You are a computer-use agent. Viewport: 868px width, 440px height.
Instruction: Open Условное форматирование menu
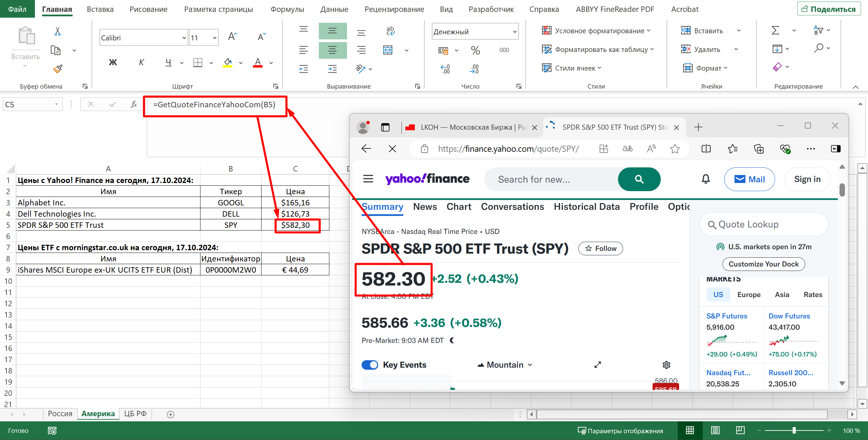(596, 31)
